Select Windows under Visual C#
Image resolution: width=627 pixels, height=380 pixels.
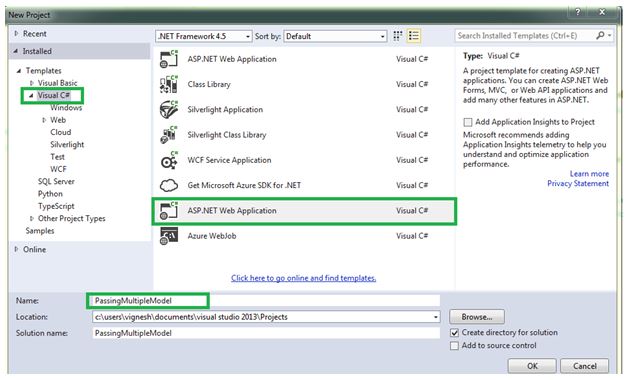[x=66, y=108]
